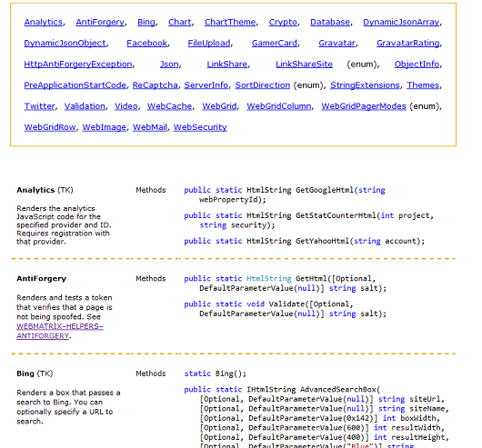This screenshot has width=482, height=448.
Task: Go to the WebSecurity link
Action: (200, 127)
